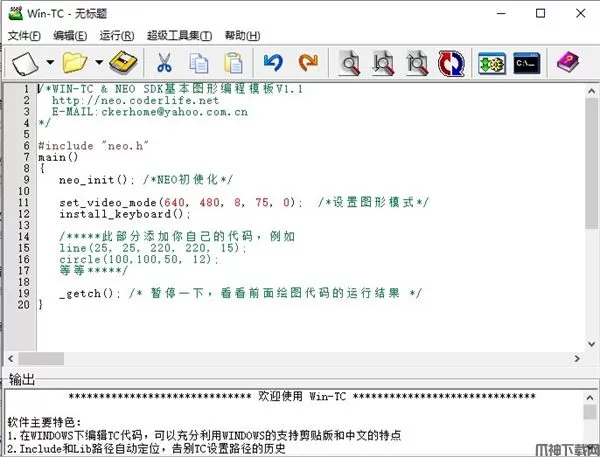
Task: Click the Win-TC application icon in title bar
Action: (16, 13)
